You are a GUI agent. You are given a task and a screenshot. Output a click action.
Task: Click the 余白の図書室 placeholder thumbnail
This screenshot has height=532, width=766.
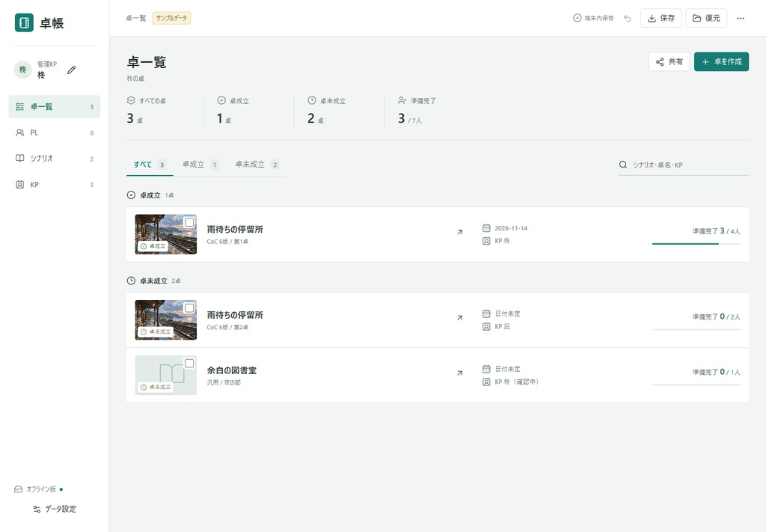click(x=165, y=375)
